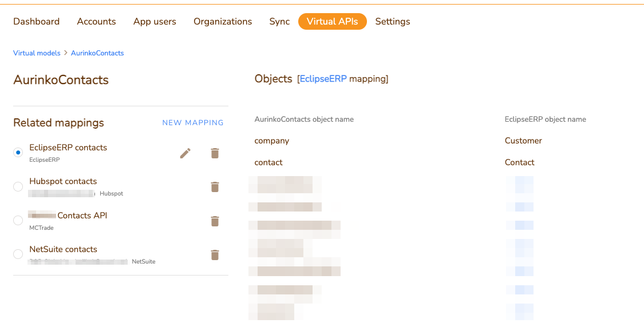Image resolution: width=644 pixels, height=331 pixels.
Task: Click the EclipseERP contacts mapping name
Action: click(68, 147)
